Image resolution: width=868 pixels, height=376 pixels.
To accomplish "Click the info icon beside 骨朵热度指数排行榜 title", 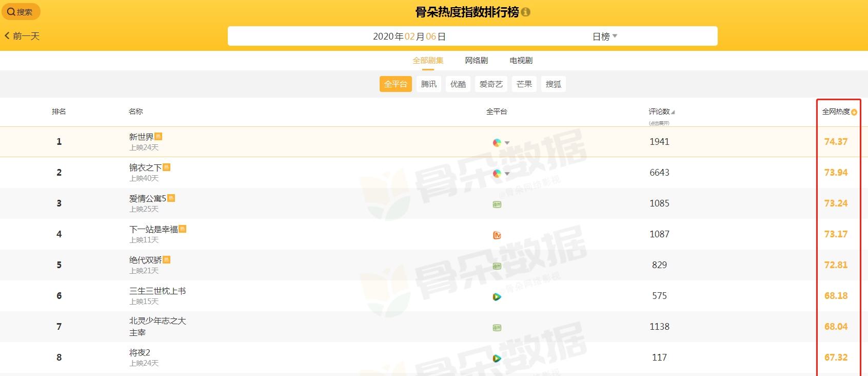I will coord(526,12).
